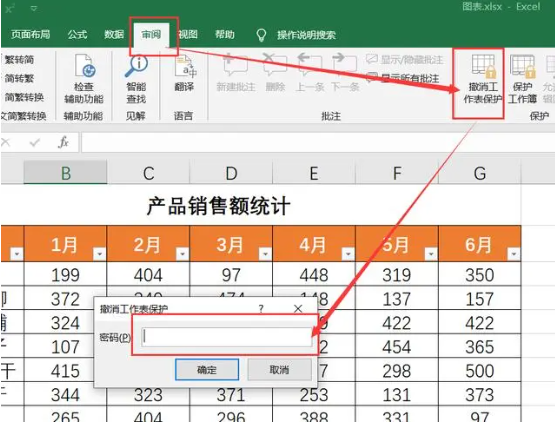The width and height of the screenshot is (555, 434).
Task: Click the fx insert function icon
Action: point(63,142)
